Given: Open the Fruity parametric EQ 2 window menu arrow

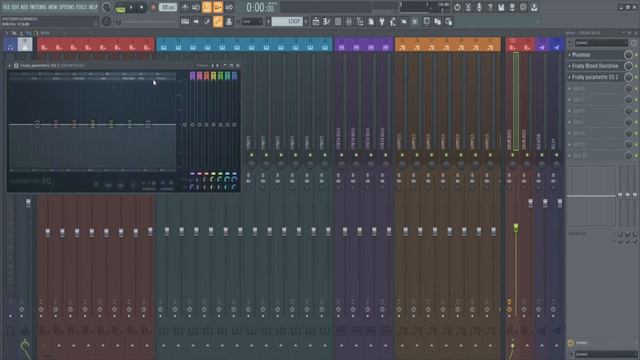Looking at the screenshot, I should tap(10, 65).
